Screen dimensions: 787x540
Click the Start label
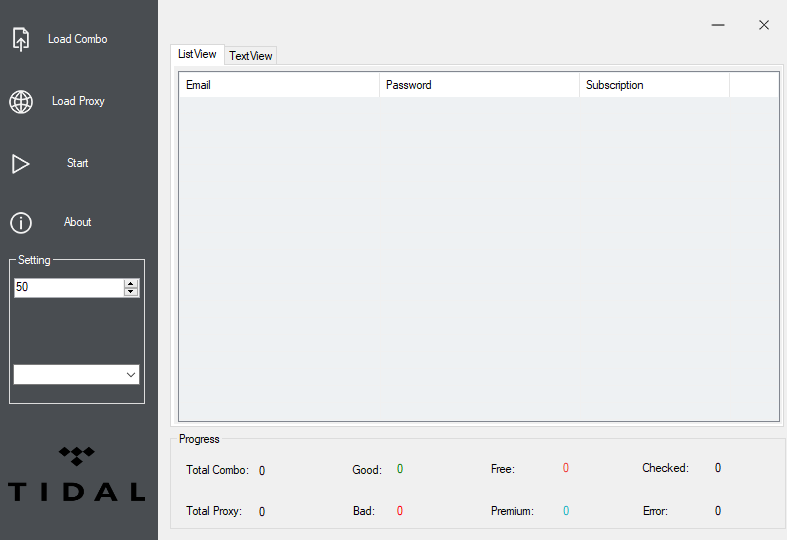pyautogui.click(x=77, y=163)
